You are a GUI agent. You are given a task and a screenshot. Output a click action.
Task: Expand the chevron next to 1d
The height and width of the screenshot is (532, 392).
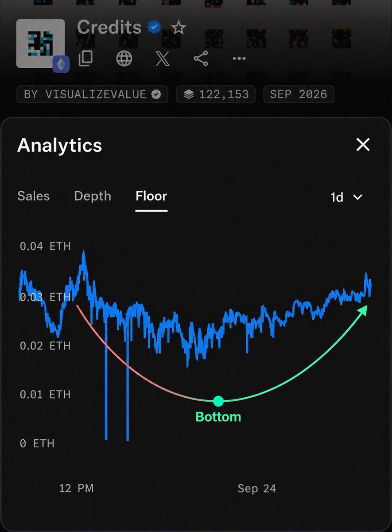click(358, 197)
